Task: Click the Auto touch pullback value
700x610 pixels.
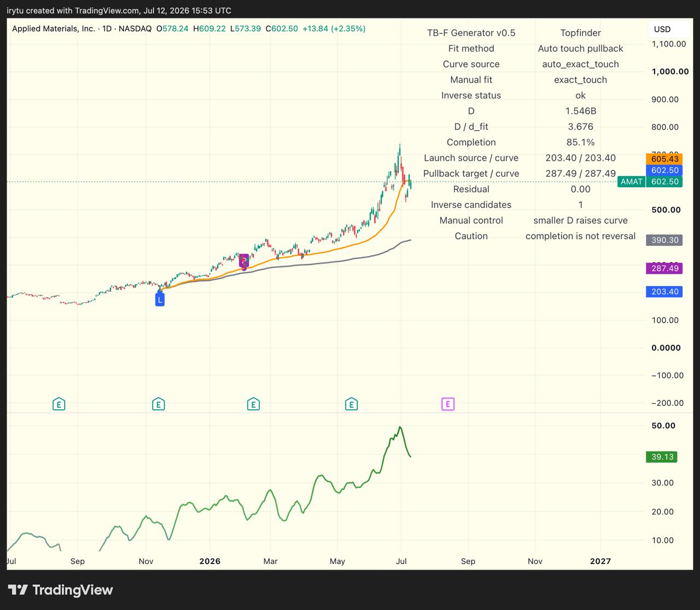Action: point(580,49)
